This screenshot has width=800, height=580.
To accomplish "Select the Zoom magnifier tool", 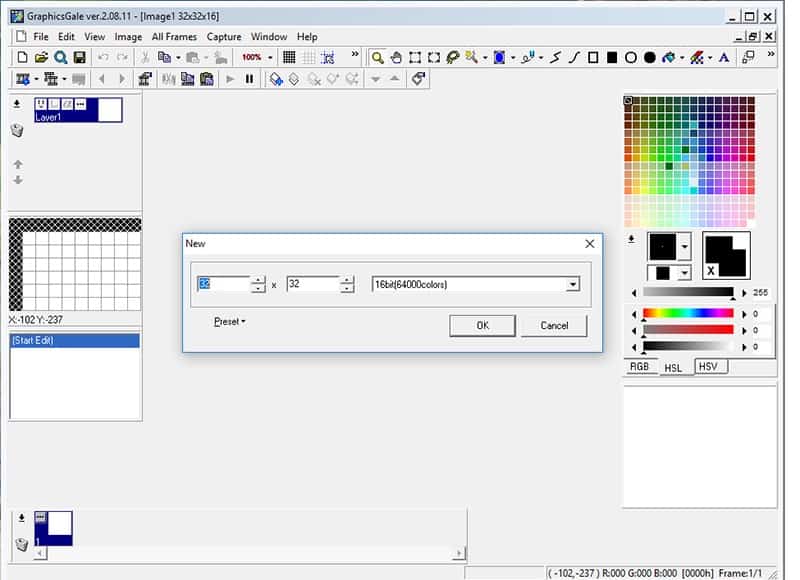I will 378,58.
